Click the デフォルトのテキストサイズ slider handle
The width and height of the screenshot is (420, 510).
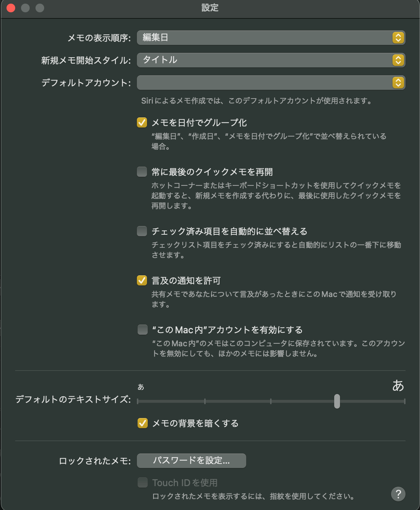pyautogui.click(x=337, y=401)
